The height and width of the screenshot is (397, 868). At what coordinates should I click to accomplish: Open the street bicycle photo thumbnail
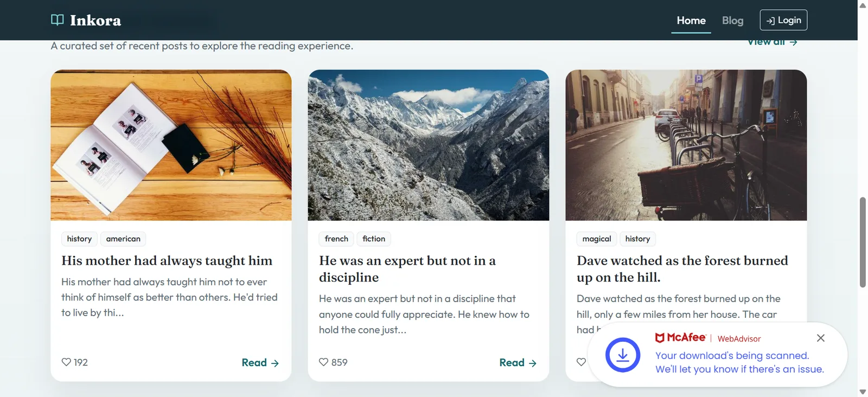[686, 145]
